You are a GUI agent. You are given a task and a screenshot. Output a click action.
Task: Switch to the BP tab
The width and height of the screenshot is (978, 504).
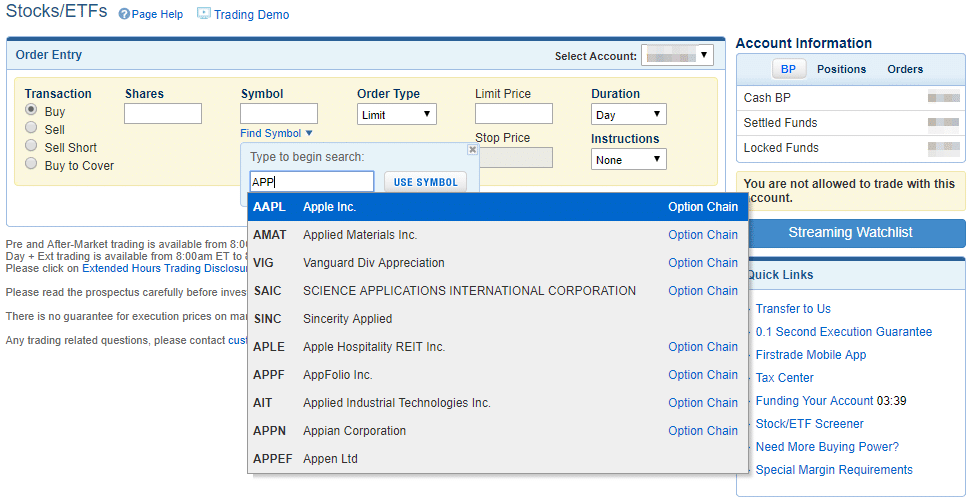[x=788, y=69]
